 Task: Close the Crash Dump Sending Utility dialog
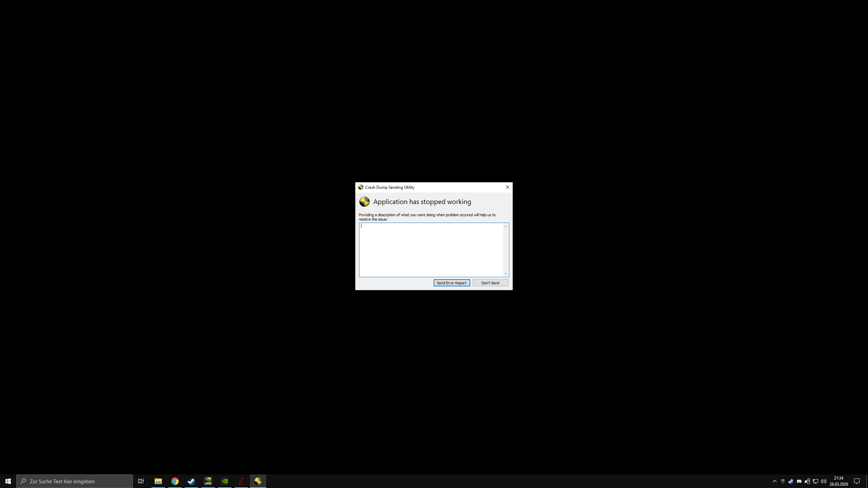coord(507,187)
